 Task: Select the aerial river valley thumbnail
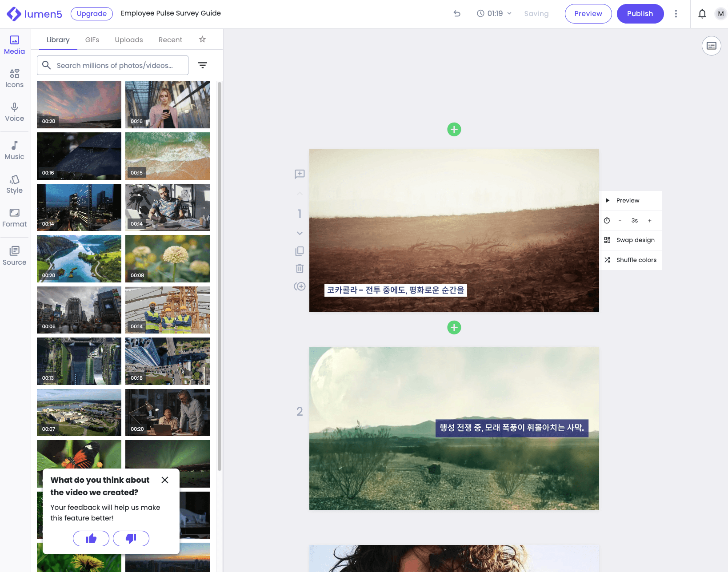tap(79, 258)
